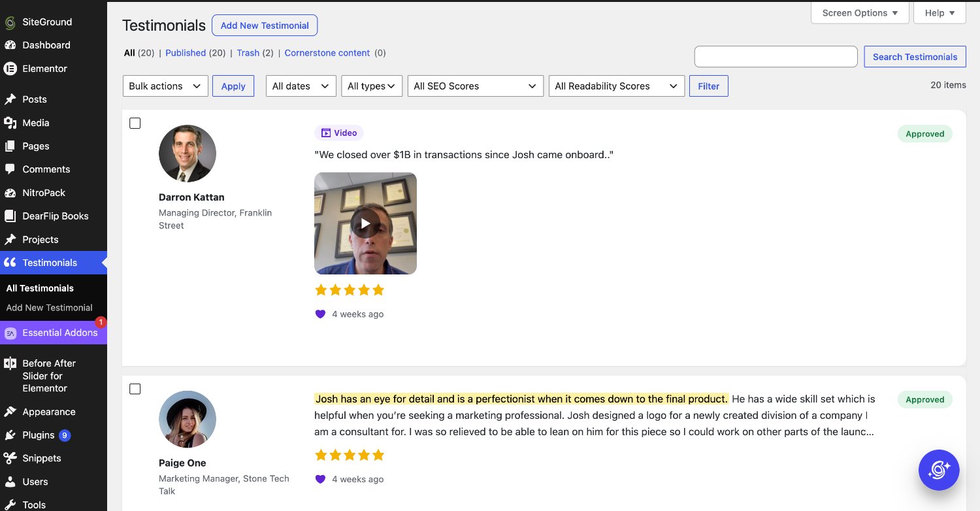Click the Essential Addons icon
Viewport: 980px width, 511px height.
[10, 333]
